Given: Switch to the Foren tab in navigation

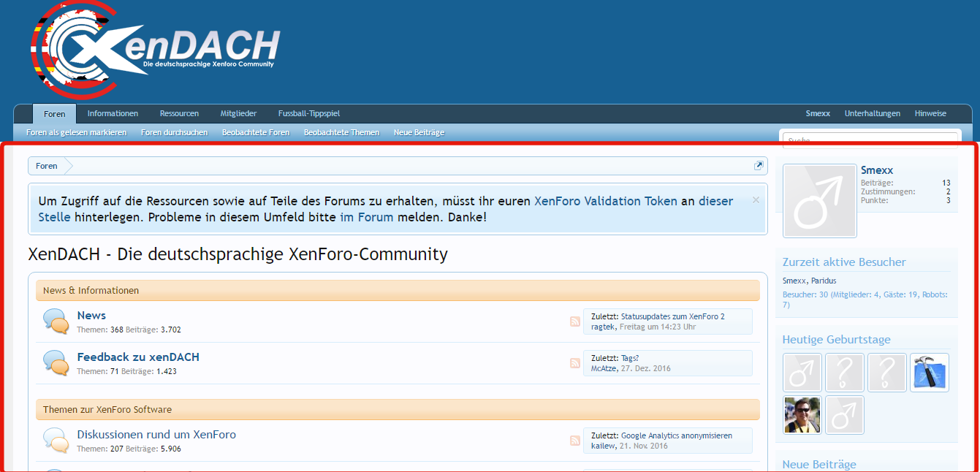Looking at the screenshot, I should 54,114.
